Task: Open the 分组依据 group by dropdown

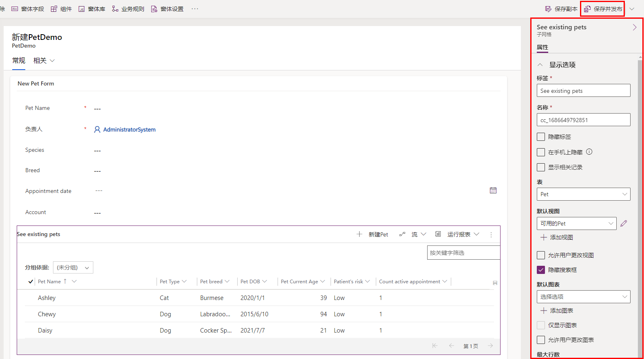Action: [x=73, y=267]
